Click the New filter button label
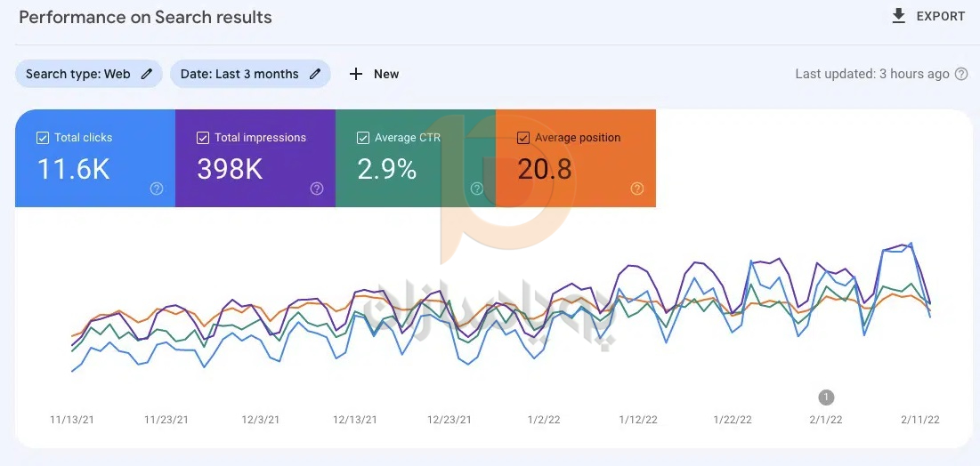980x466 pixels. [x=386, y=74]
